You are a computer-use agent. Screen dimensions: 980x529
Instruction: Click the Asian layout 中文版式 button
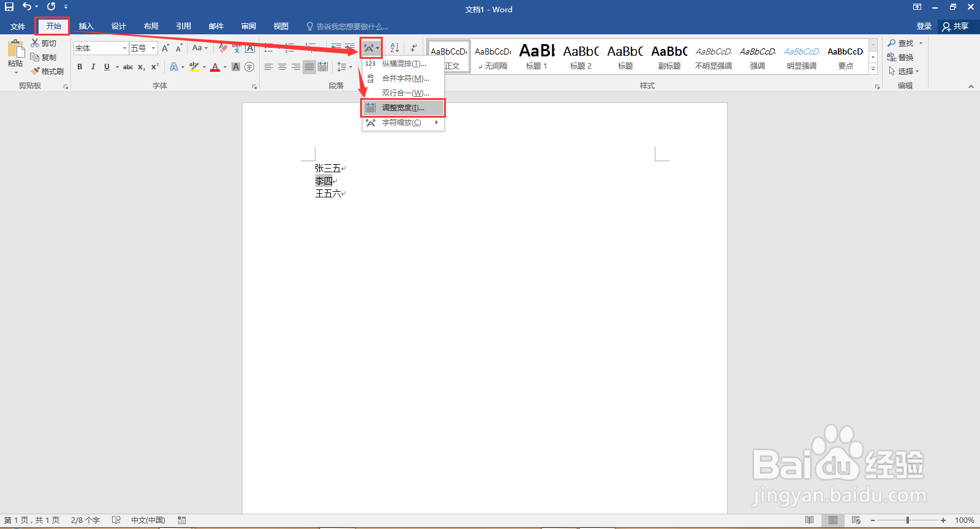pos(371,48)
